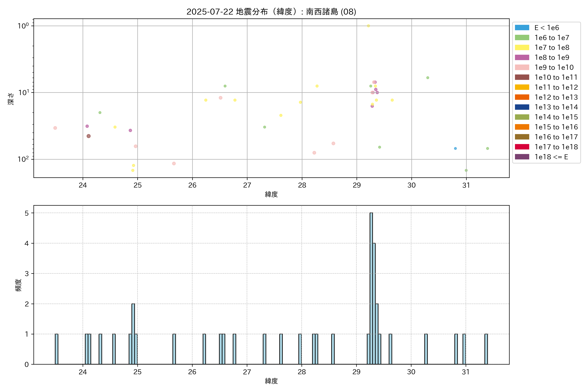
Task: Click the tallest histogram bar with frequency 5
Action: pyautogui.click(x=371, y=287)
